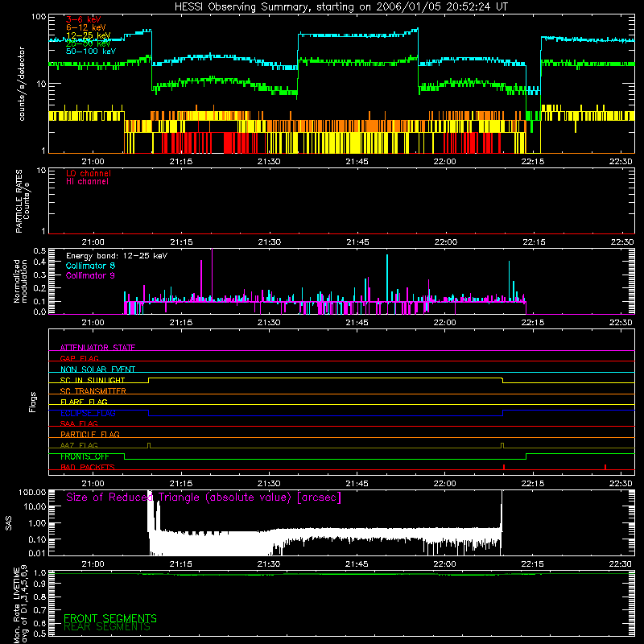
Task: Click the BAD_PACKETS flag label
Action: (88, 467)
